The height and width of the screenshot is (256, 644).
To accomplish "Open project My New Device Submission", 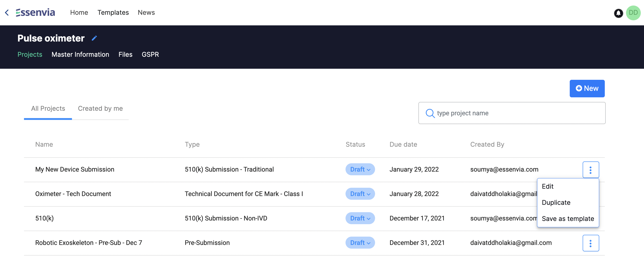I will pos(75,170).
